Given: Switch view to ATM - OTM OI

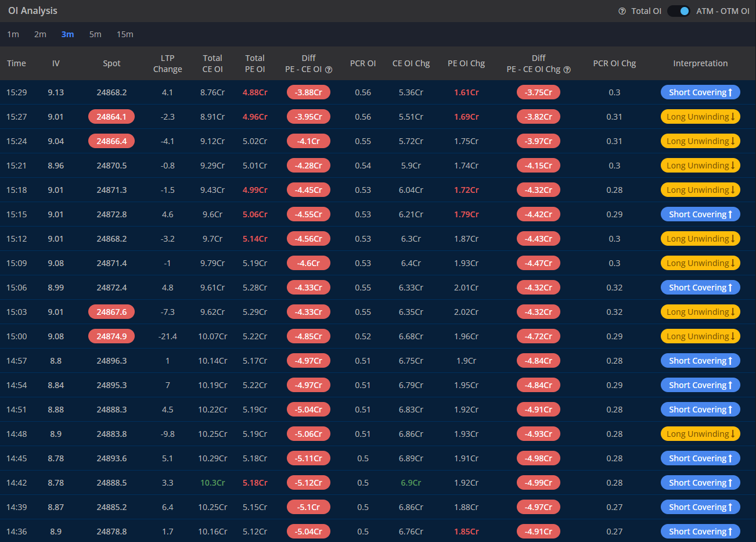Looking at the screenshot, I should (x=678, y=10).
